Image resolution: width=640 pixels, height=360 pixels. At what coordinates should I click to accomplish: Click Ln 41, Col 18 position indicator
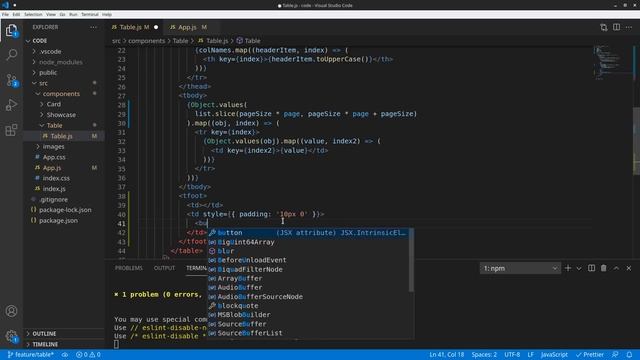pyautogui.click(x=447, y=355)
